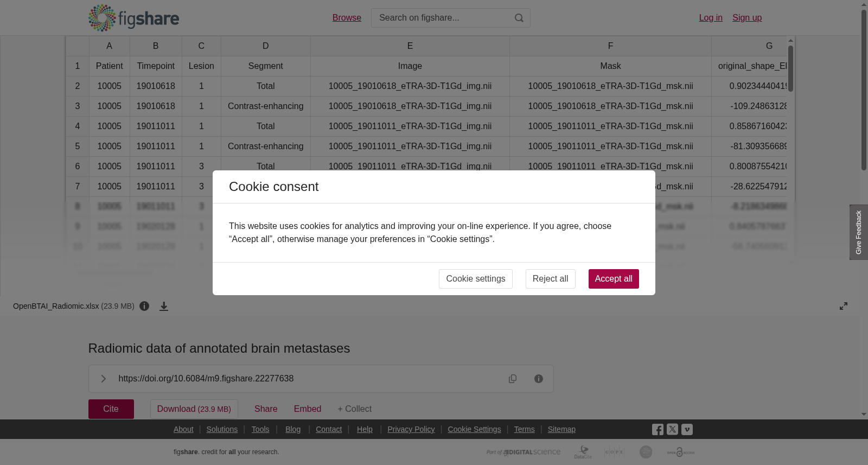Open Contact footer link
This screenshot has width=868, height=465.
329,429
